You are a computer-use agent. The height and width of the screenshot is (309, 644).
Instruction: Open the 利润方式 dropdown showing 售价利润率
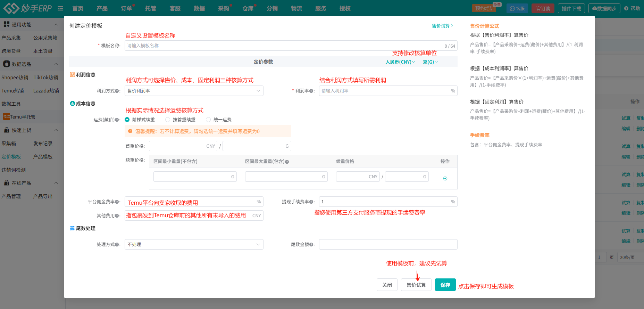pyautogui.click(x=194, y=91)
